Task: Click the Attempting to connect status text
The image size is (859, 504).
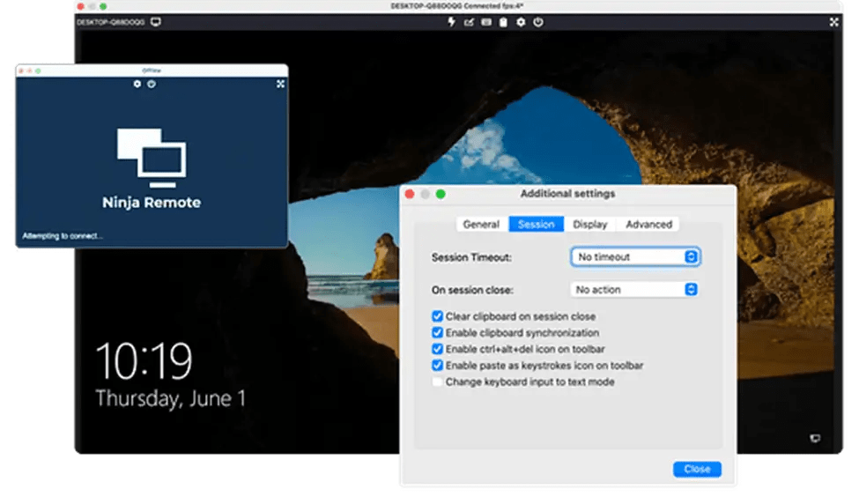Action: (x=62, y=235)
